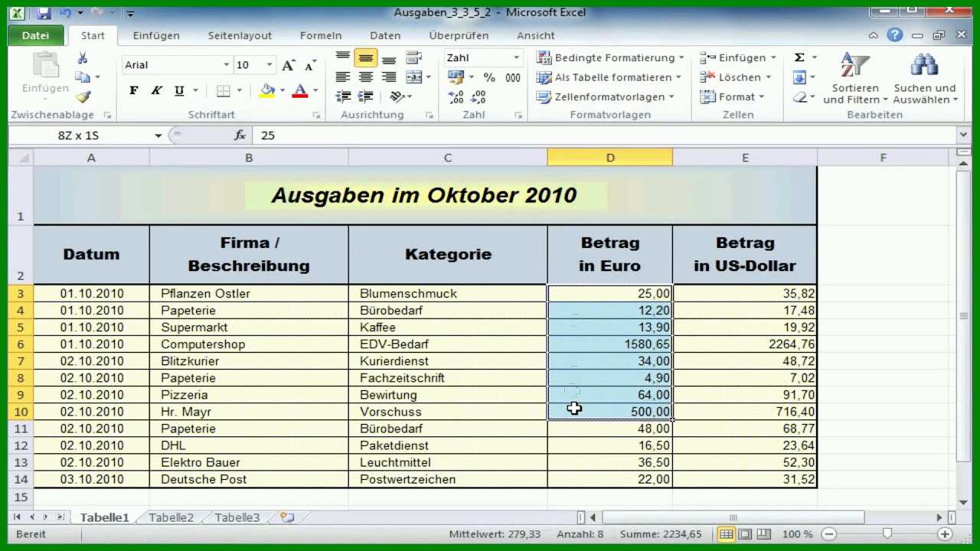Click the Copy icon in Zwischenablage
This screenshot has width=980, height=551.
[83, 77]
